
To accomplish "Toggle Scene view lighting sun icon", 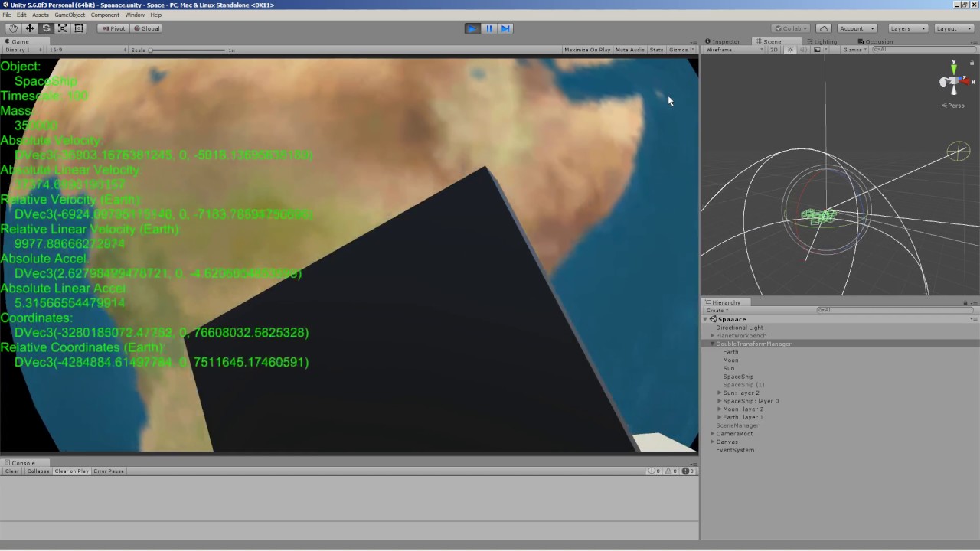I will pyautogui.click(x=790, y=50).
